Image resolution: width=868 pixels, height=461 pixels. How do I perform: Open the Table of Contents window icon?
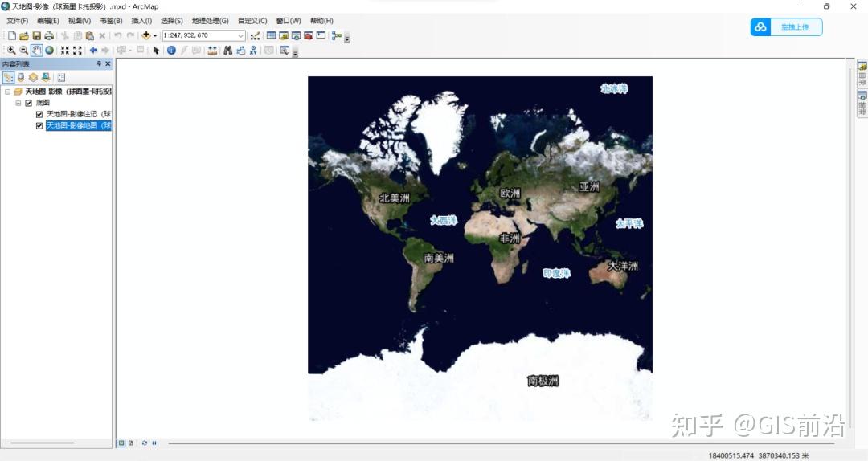[272, 35]
